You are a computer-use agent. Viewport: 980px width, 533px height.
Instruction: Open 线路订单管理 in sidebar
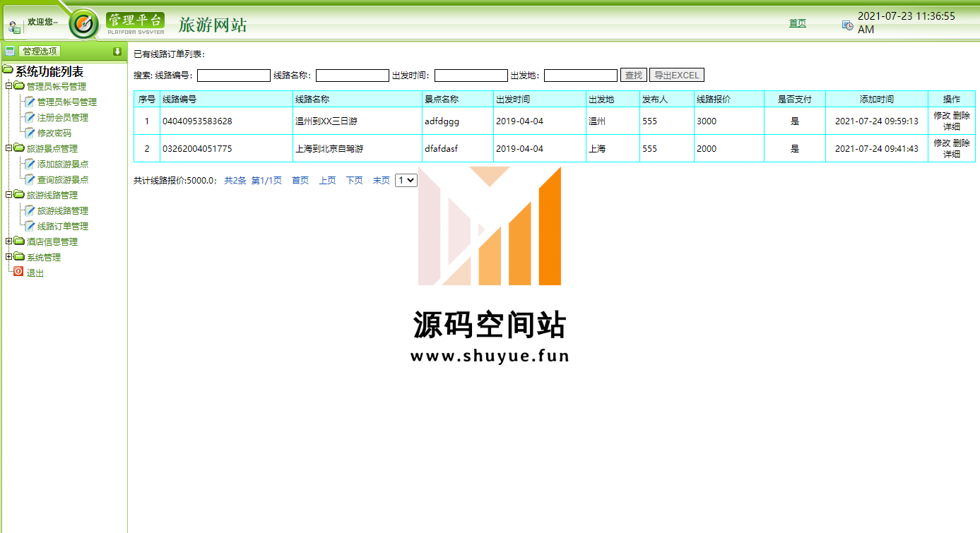(x=63, y=227)
